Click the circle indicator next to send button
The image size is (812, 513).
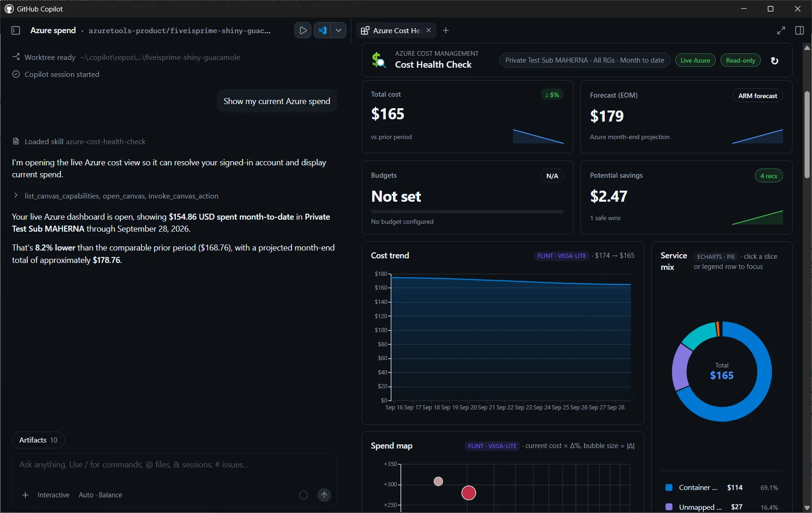[304, 495]
